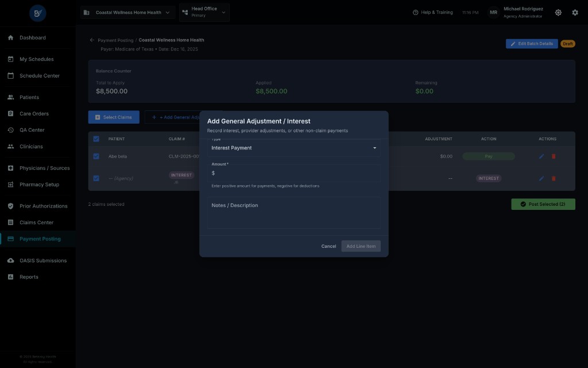Open the settings gear icon

[575, 13]
